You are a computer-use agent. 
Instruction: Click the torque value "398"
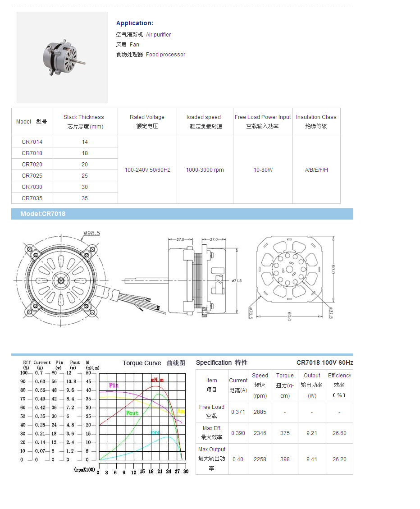point(285,459)
